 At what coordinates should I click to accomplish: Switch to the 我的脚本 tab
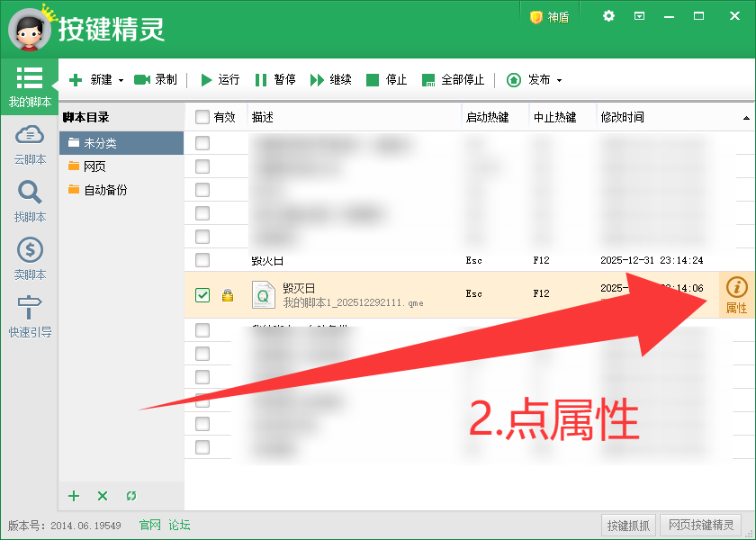(x=29, y=85)
